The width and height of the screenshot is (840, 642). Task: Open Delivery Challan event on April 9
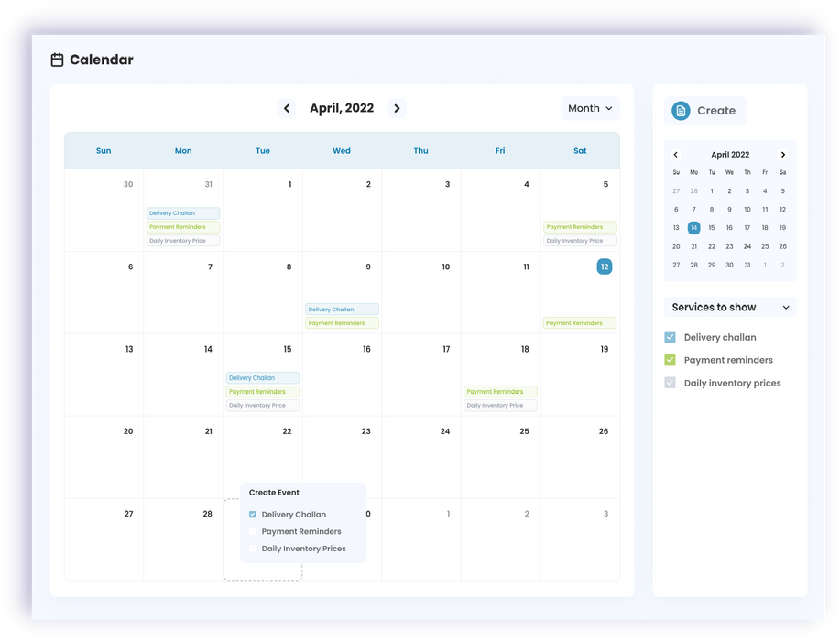click(342, 310)
